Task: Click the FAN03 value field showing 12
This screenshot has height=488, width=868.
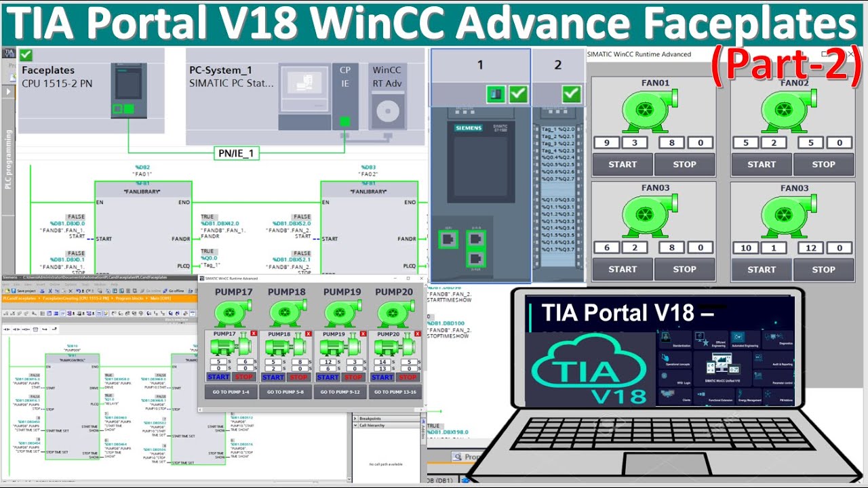Action: pyautogui.click(x=810, y=248)
